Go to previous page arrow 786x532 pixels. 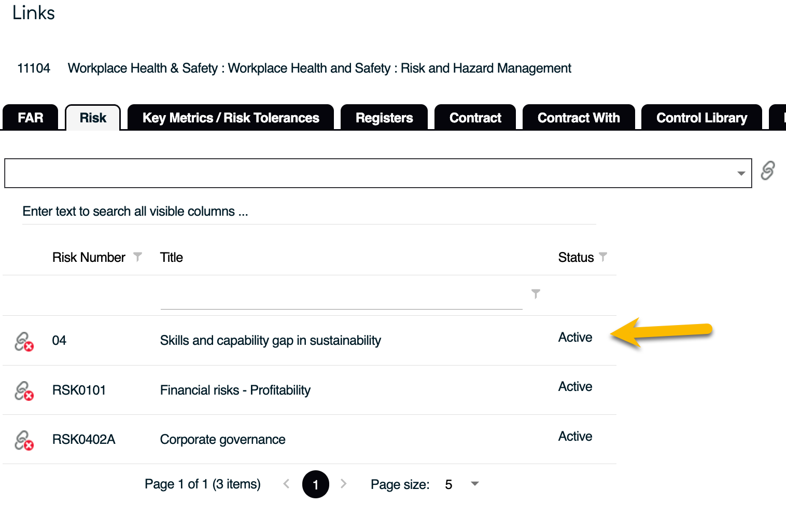coord(286,484)
